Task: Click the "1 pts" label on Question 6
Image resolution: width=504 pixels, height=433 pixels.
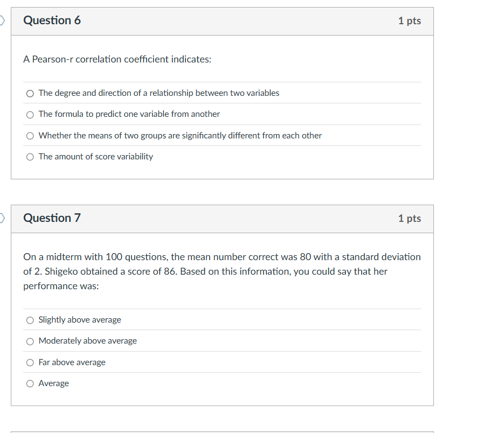Action: coord(409,20)
